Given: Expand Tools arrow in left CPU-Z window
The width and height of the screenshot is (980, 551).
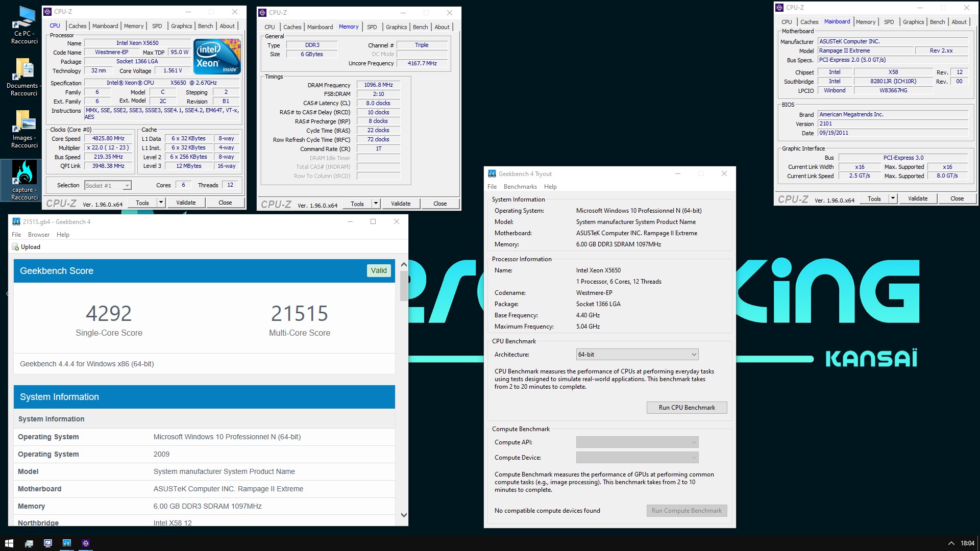Looking at the screenshot, I should click(x=161, y=203).
